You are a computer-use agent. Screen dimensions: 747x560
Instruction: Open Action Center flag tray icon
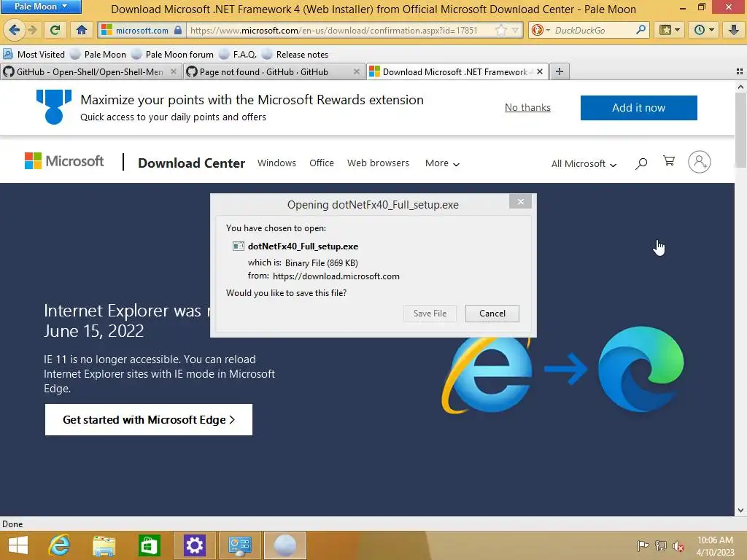[643, 545]
